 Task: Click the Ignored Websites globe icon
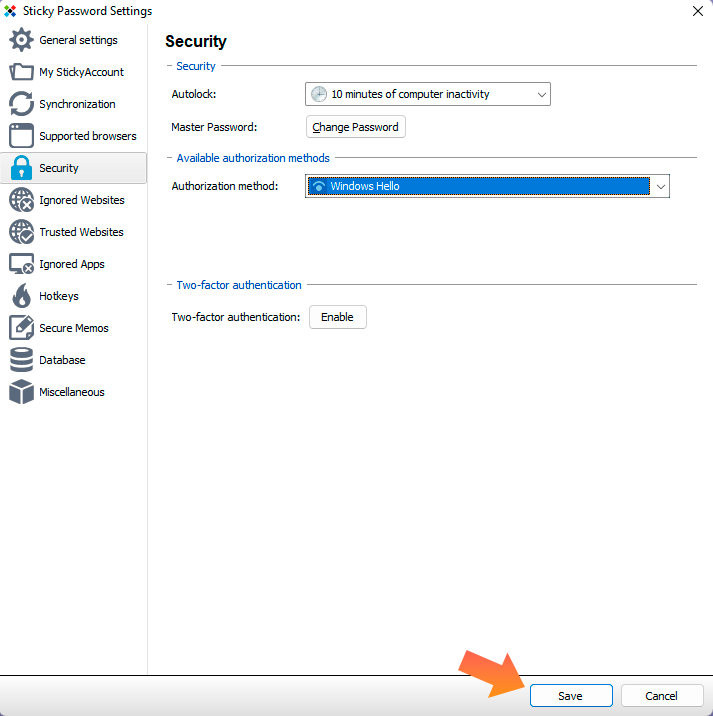[x=21, y=200]
